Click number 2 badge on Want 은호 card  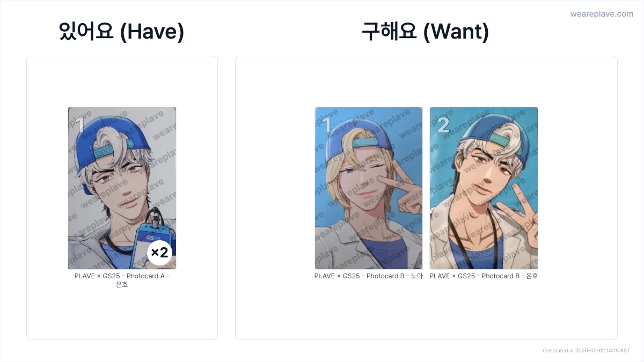point(443,125)
